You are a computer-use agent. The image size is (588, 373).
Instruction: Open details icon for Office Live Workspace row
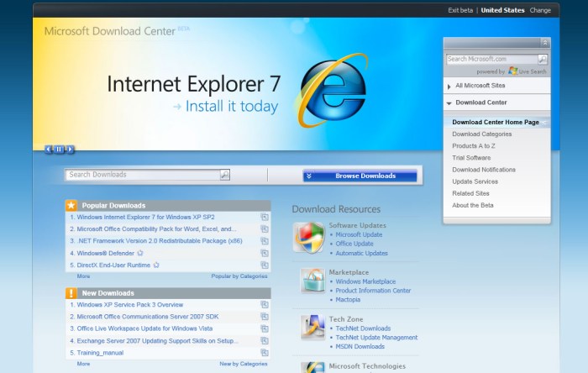[265, 328]
